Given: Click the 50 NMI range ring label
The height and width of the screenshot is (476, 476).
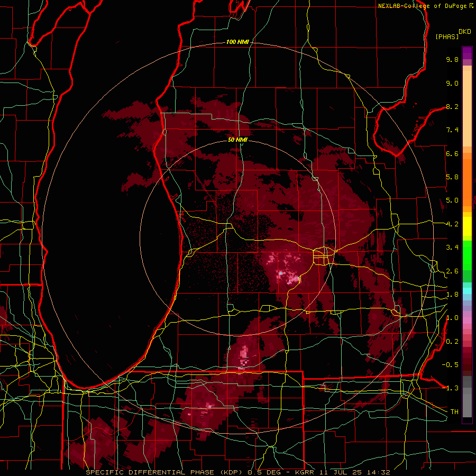Looking at the screenshot, I should [237, 140].
